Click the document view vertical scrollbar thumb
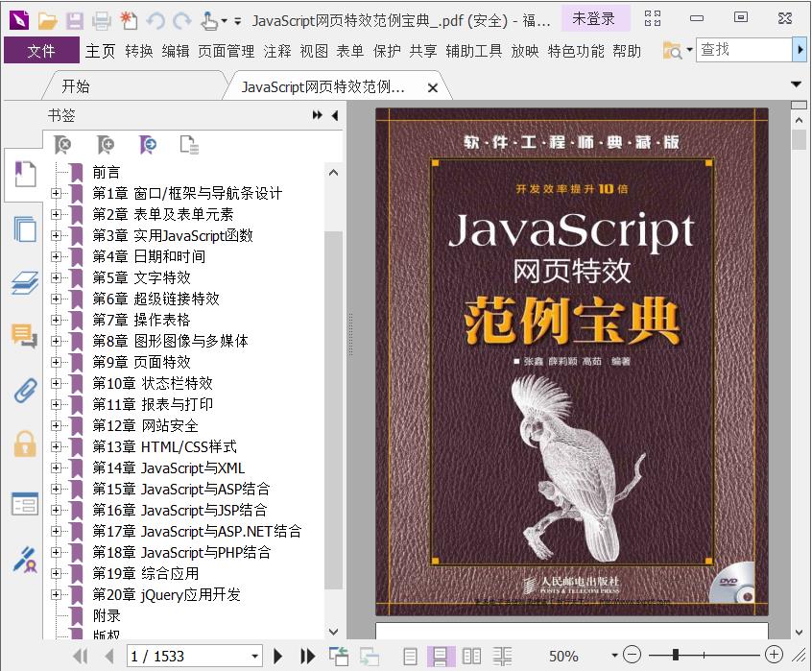The height and width of the screenshot is (671, 812). (799, 139)
